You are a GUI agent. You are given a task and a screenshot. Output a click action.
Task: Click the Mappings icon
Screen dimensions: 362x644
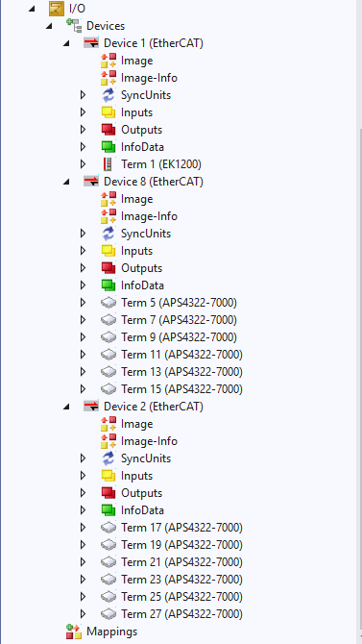pos(74,632)
